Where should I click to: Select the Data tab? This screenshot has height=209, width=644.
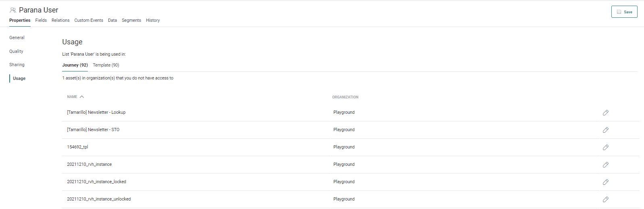[112, 20]
